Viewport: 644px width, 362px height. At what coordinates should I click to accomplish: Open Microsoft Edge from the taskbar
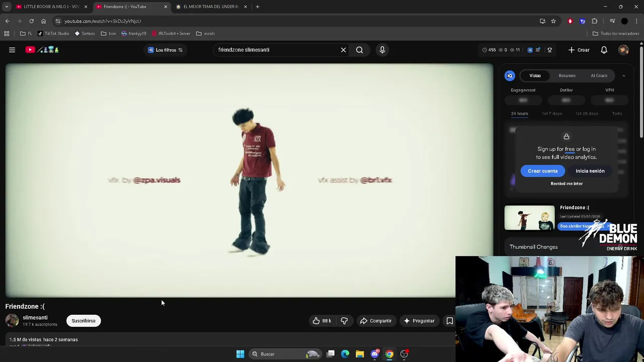tap(345, 354)
